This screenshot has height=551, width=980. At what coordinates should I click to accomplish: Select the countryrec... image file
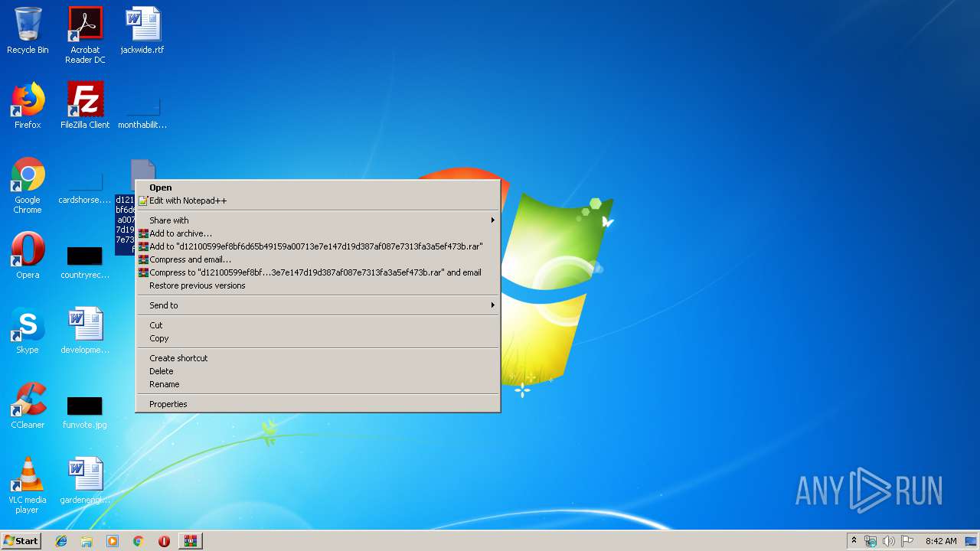coord(85,262)
